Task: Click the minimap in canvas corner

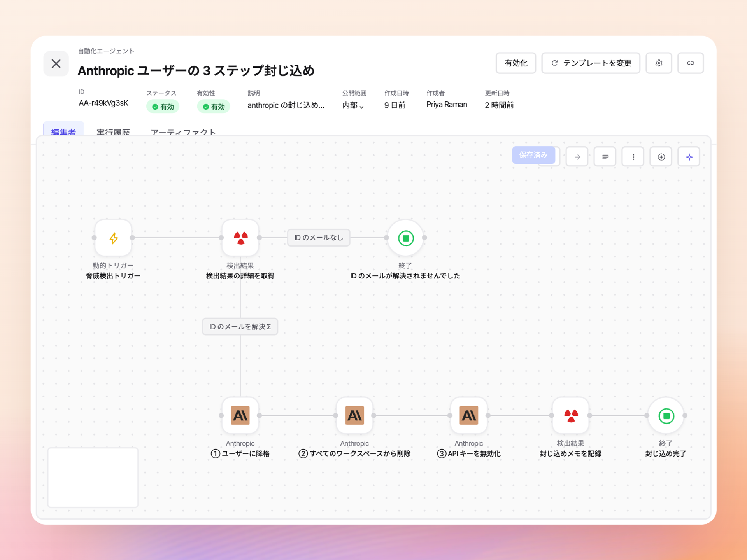Action: coord(93,478)
